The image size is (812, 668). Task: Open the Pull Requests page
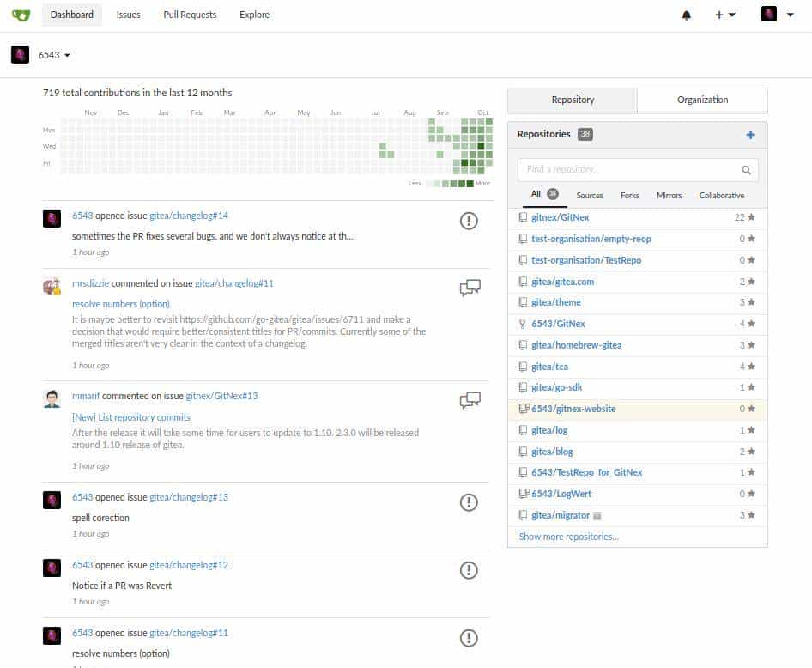pyautogui.click(x=189, y=15)
